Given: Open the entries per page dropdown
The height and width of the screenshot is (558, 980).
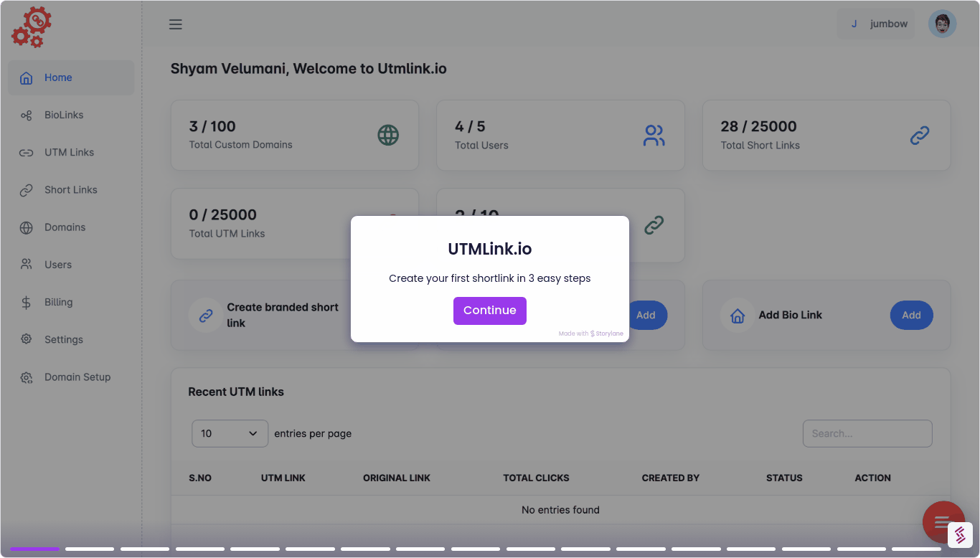Looking at the screenshot, I should click(x=230, y=433).
